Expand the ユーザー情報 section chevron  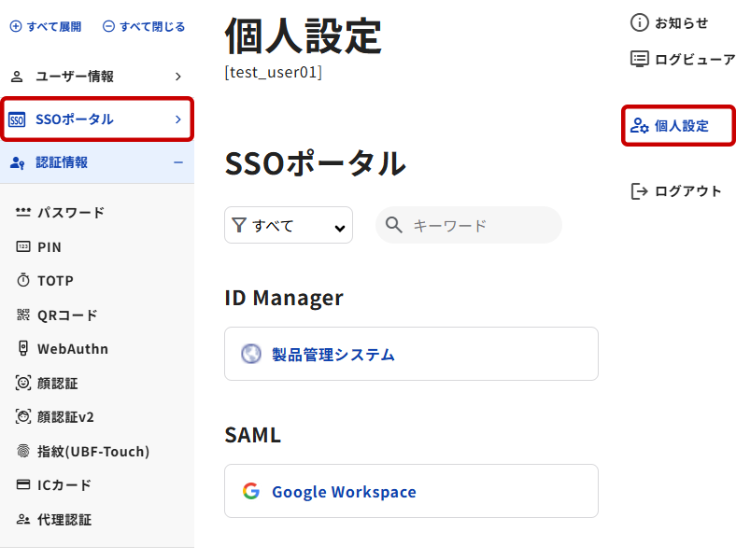pos(177,77)
